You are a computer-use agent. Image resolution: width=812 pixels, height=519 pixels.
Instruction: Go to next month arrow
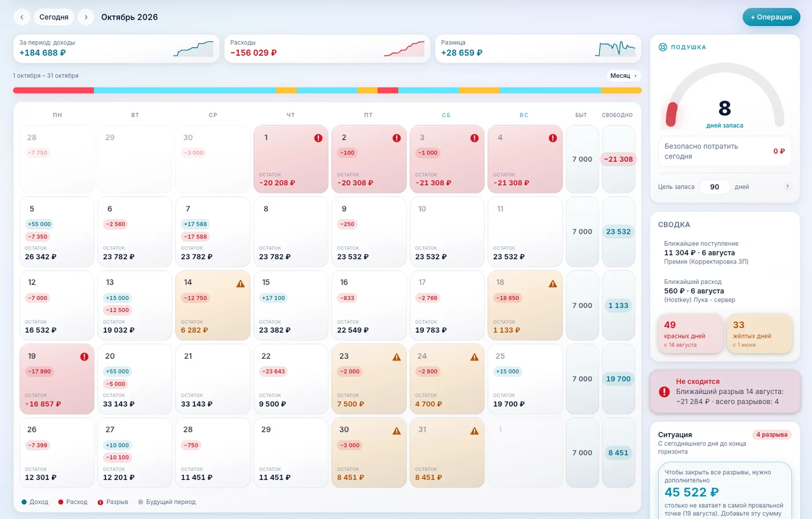86,17
